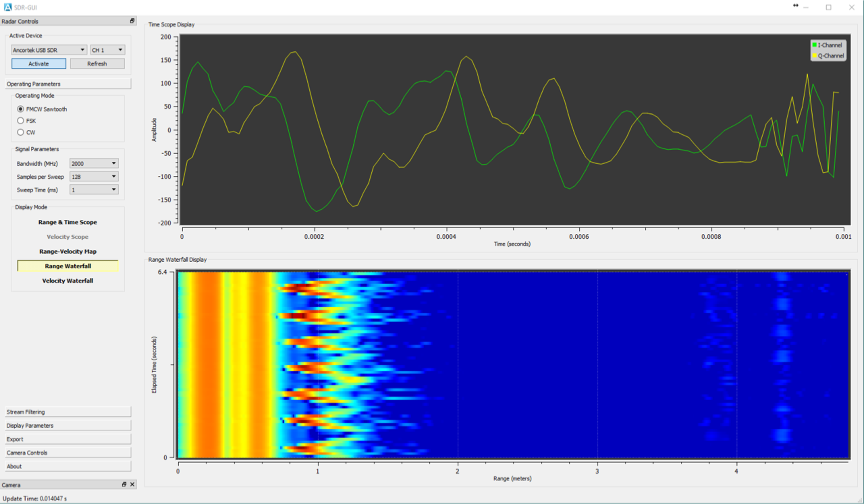Switch to Range & Time Scope display
Viewport: 864px width, 504px height.
point(67,222)
